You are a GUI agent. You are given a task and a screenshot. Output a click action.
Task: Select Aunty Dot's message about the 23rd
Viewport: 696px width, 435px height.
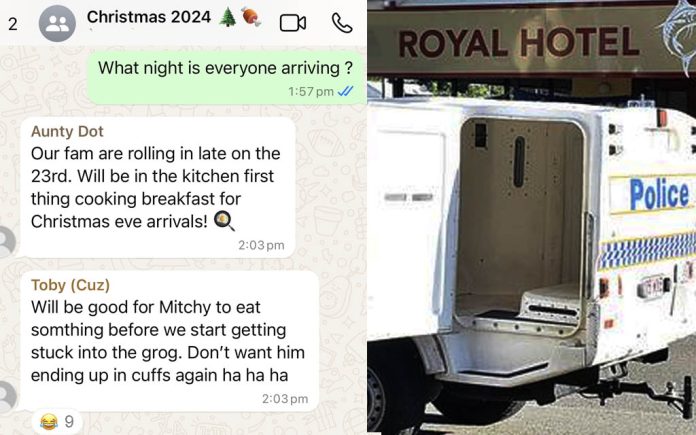(158, 187)
